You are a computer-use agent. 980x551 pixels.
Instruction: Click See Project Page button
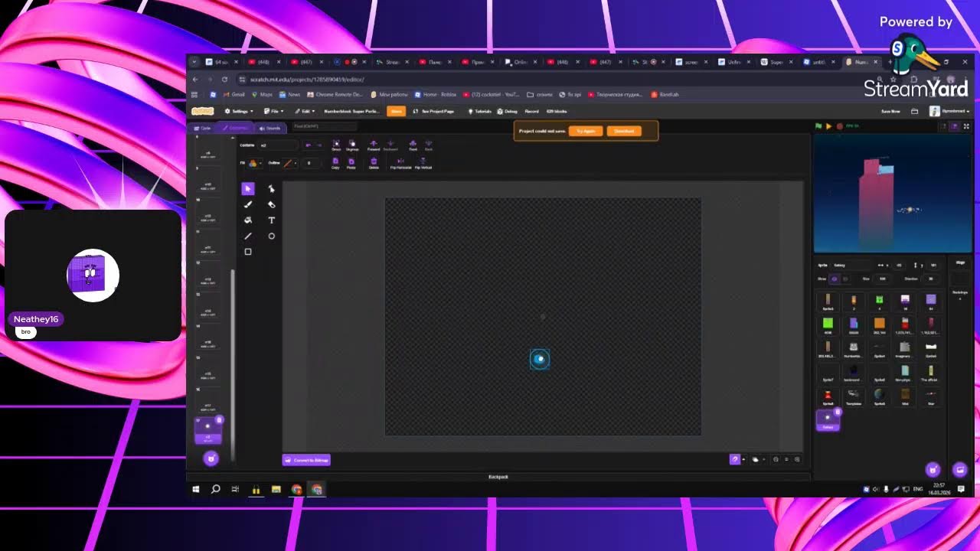click(433, 111)
